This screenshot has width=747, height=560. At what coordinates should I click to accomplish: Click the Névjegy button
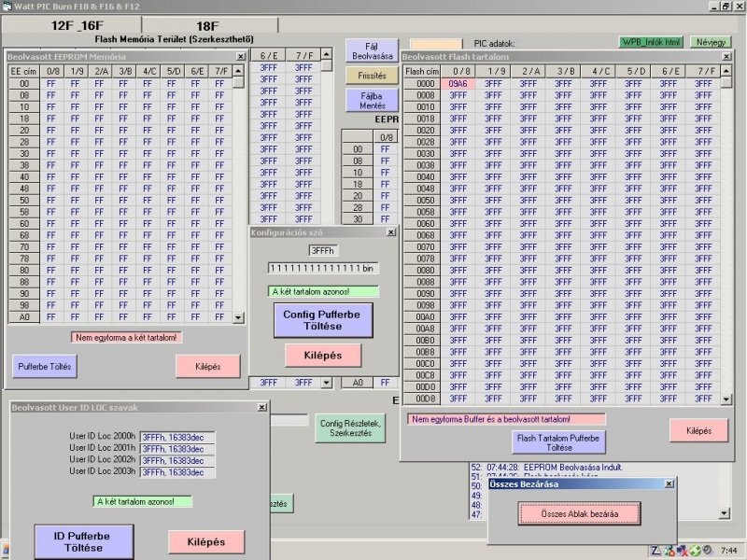point(711,42)
